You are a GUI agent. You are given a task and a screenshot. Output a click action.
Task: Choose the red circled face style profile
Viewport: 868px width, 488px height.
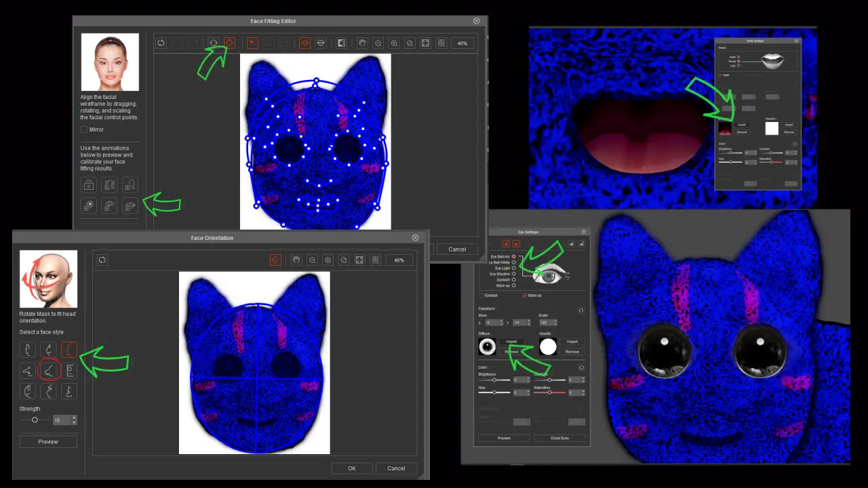tap(48, 370)
